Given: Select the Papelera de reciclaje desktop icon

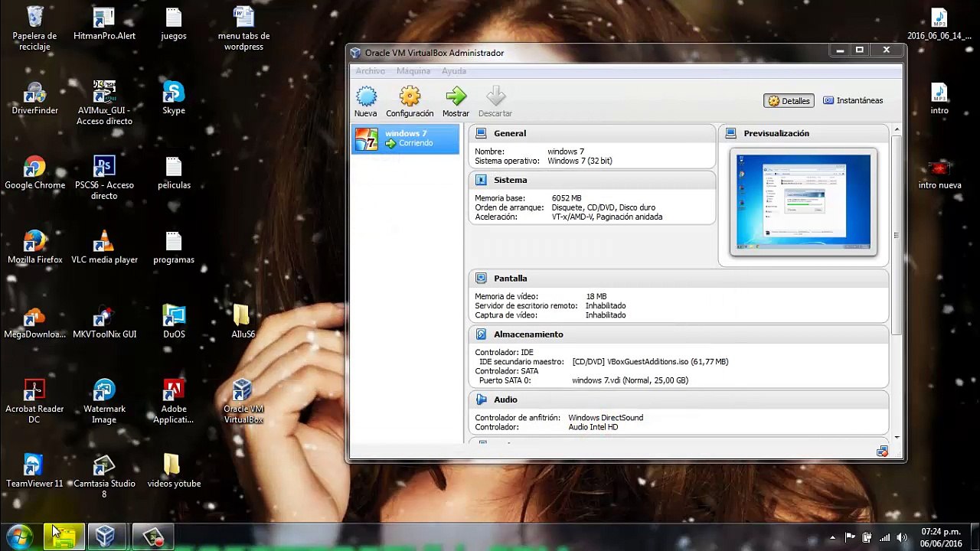Looking at the screenshot, I should pyautogui.click(x=34, y=16).
